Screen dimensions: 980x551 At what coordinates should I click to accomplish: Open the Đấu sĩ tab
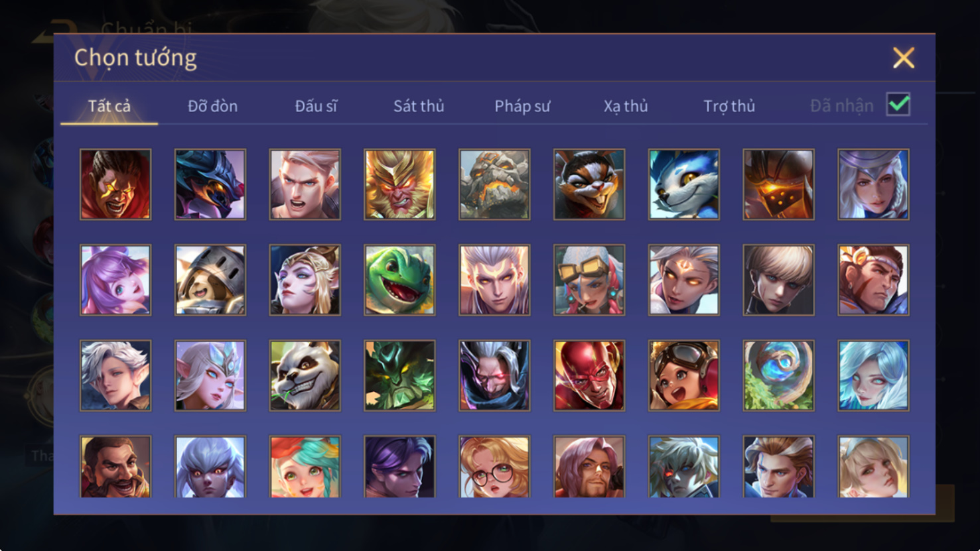pos(316,106)
